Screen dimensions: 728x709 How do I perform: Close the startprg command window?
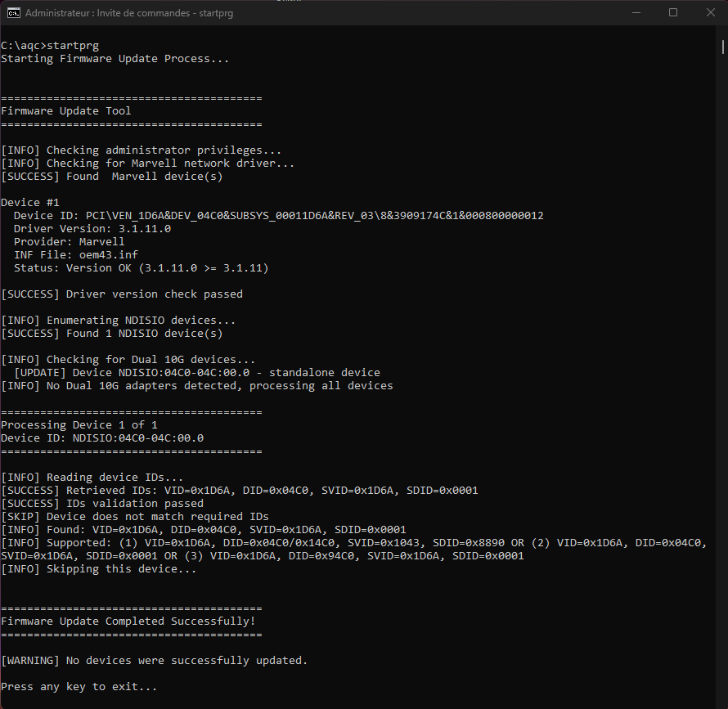709,12
